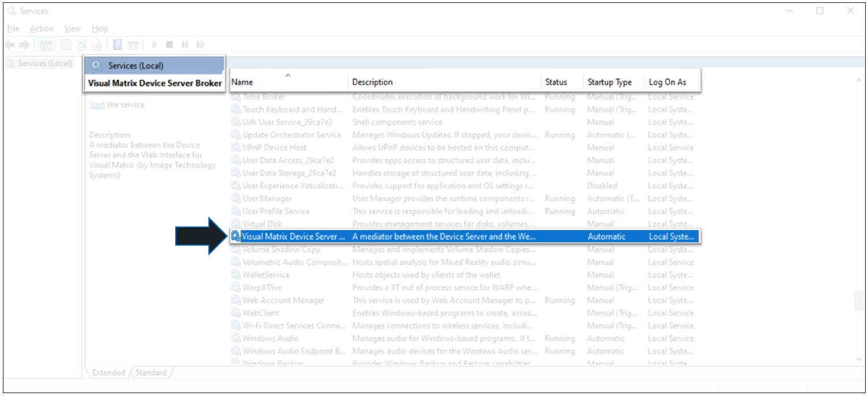Click the Start the service link
This screenshot has width=868, height=396.
pos(97,105)
